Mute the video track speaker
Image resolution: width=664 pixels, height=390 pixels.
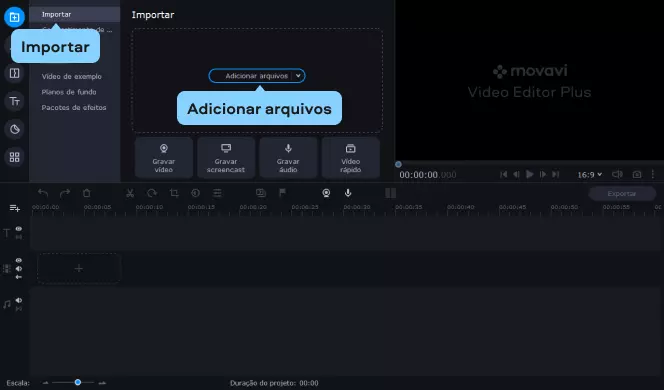tap(19, 268)
